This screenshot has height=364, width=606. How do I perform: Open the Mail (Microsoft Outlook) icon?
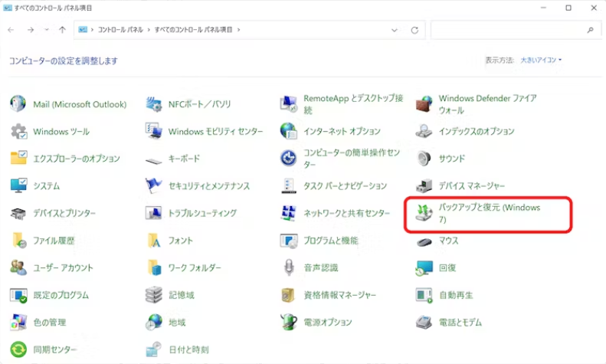18,104
